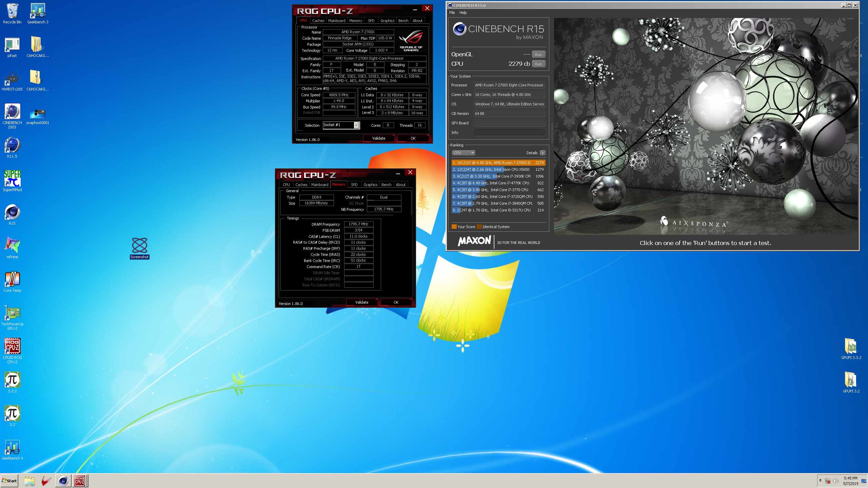Open the File menu in Cinebench

coord(452,13)
